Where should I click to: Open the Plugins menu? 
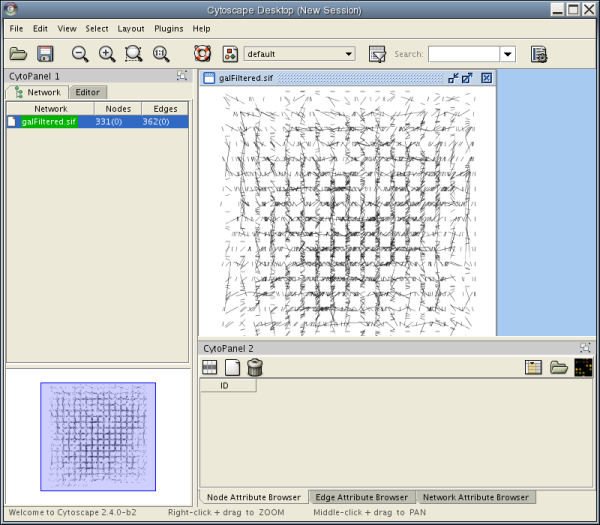(168, 29)
